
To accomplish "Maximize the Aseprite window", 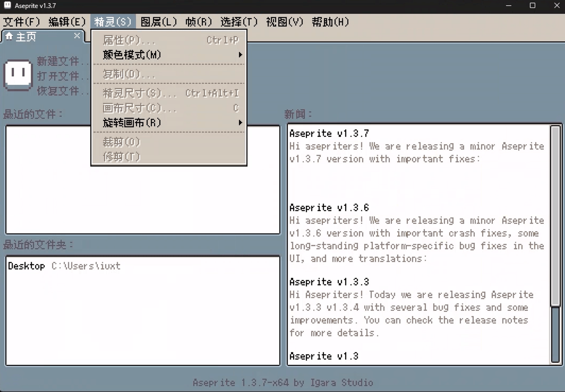I will [x=532, y=5].
